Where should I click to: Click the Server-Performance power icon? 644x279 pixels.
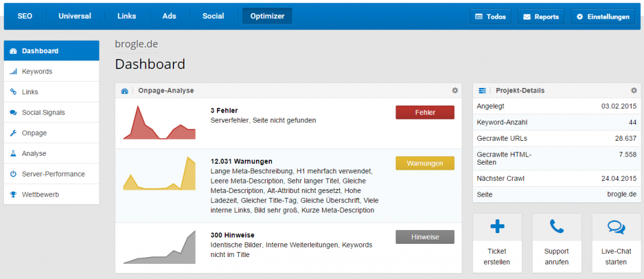click(13, 174)
